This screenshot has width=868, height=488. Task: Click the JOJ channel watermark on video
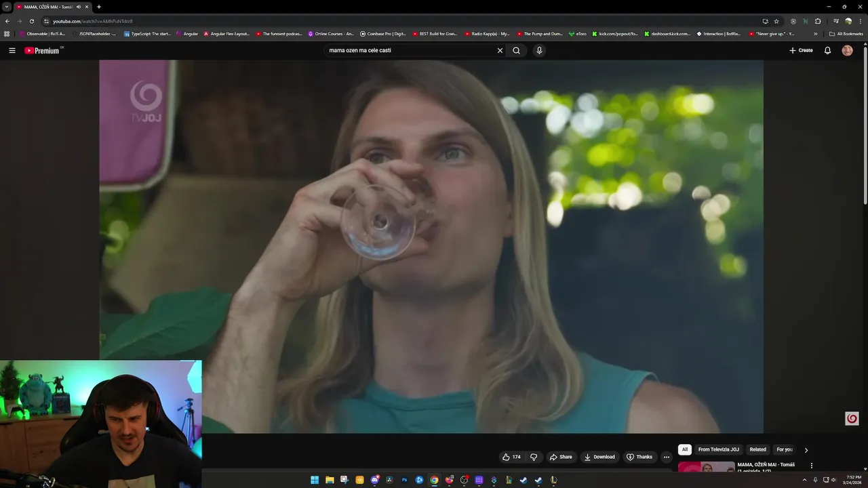pyautogui.click(x=852, y=418)
